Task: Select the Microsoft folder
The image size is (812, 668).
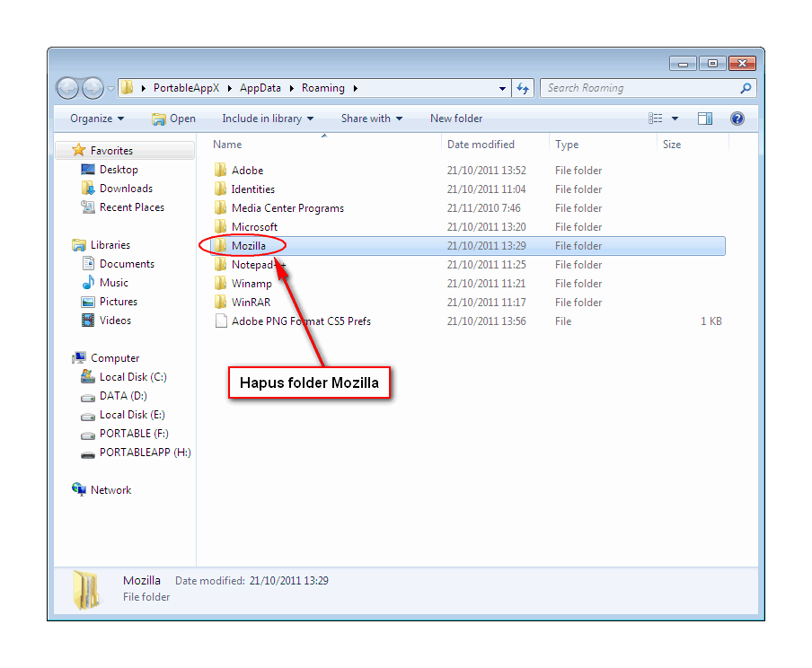Action: click(254, 227)
